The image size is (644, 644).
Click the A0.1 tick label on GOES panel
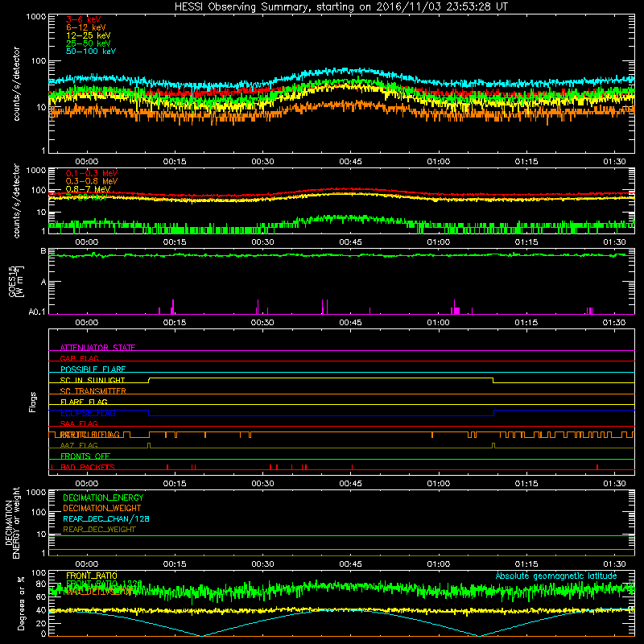(x=37, y=312)
